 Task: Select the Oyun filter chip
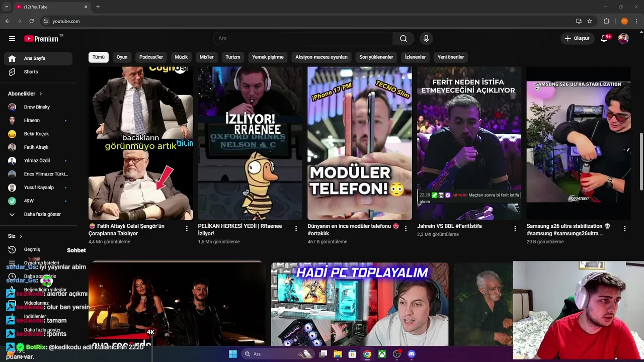pyautogui.click(x=122, y=57)
